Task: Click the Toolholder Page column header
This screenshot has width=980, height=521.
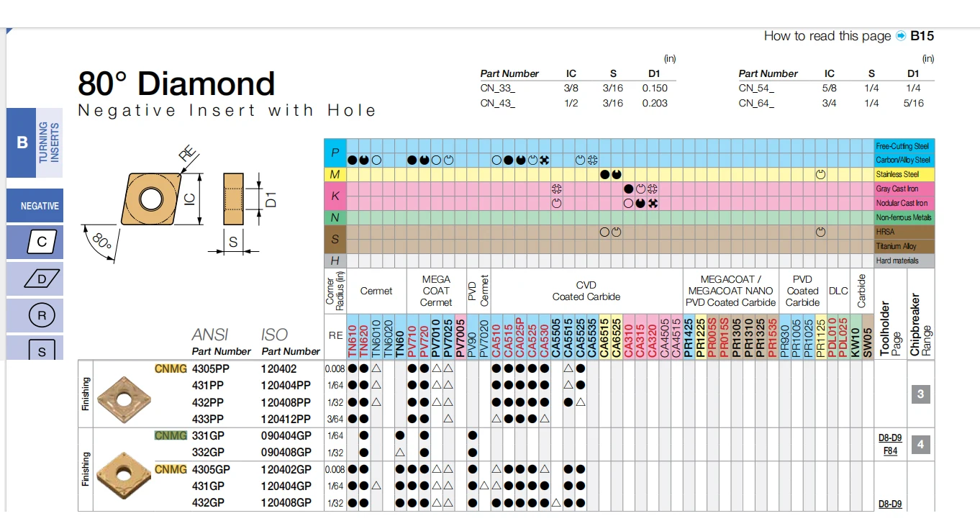Action: (x=891, y=330)
